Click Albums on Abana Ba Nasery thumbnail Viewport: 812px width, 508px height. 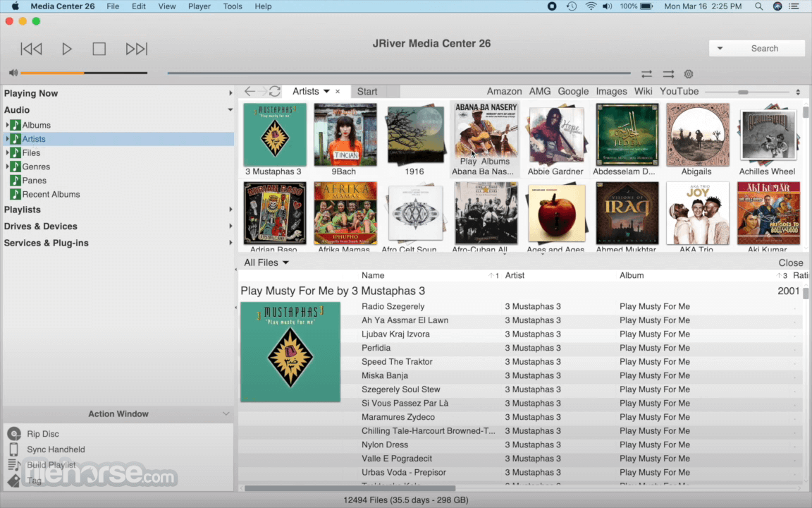coord(495,161)
